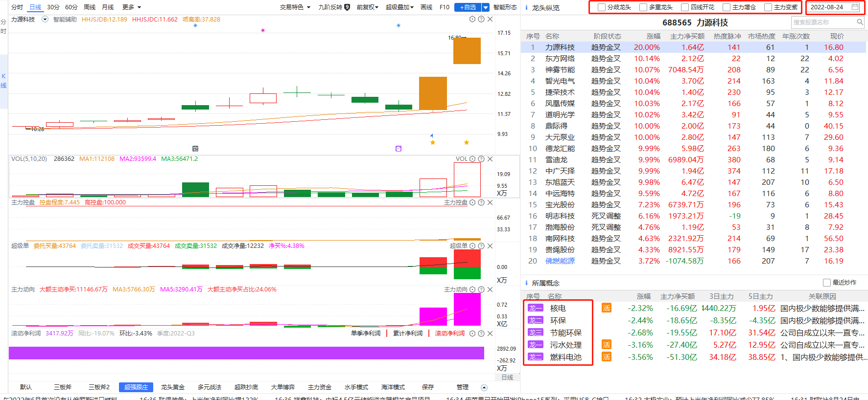
Task: Tick the 四线开花 checkbox
Action: coord(685,7)
